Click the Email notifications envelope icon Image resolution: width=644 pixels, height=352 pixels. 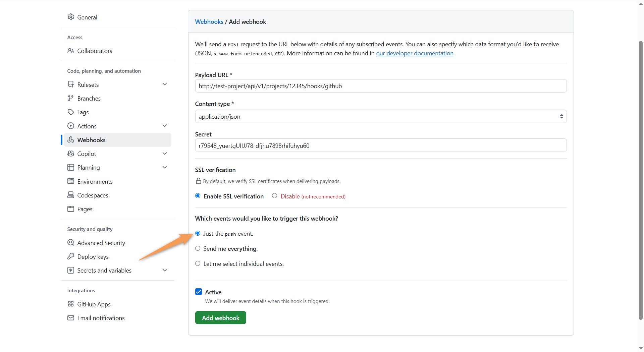point(70,318)
